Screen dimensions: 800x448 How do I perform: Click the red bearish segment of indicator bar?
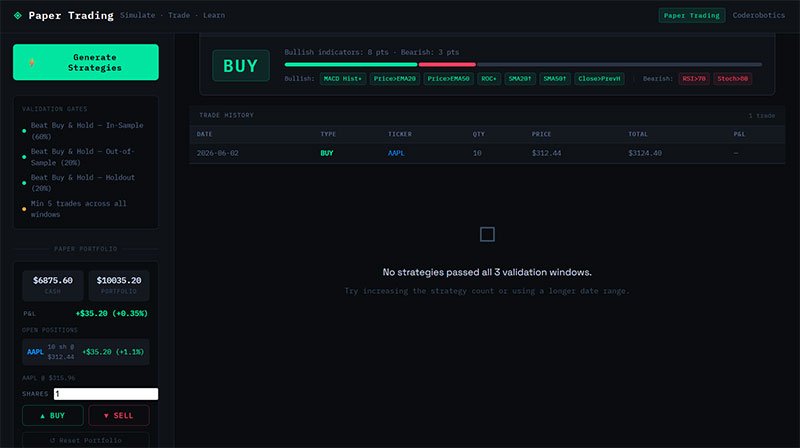[447, 65]
